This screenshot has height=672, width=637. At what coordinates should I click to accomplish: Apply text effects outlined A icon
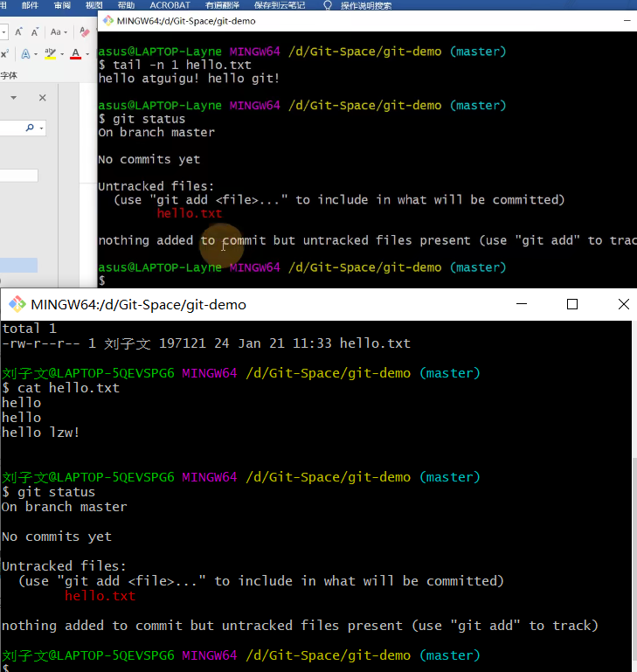tap(25, 54)
